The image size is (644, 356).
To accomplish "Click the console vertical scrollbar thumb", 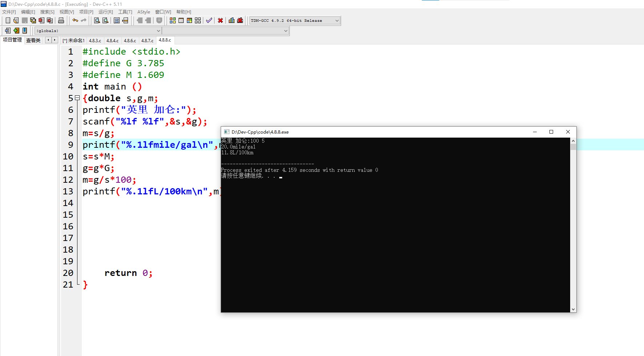I will (x=573, y=147).
